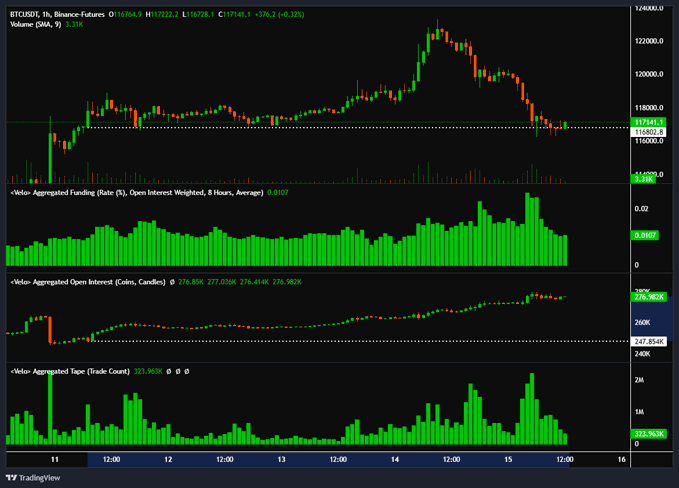Click the white dotted horizontal line on price chart

click(x=300, y=127)
